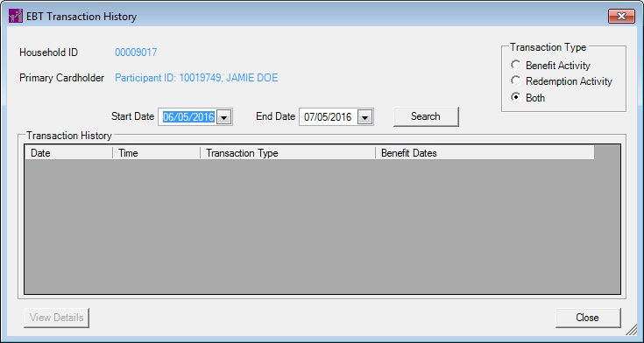The width and height of the screenshot is (644, 343).
Task: Click the Transaction Type column header
Action: click(287, 153)
